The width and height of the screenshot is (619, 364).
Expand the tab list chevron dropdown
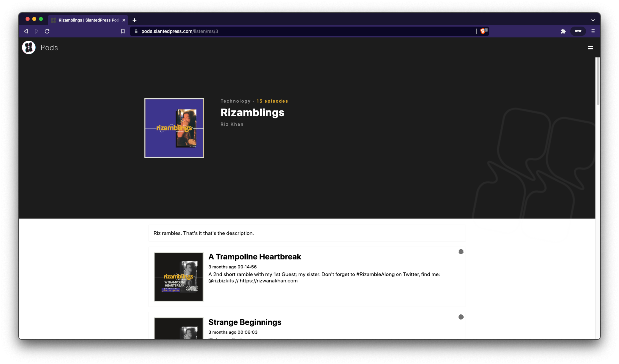[593, 20]
